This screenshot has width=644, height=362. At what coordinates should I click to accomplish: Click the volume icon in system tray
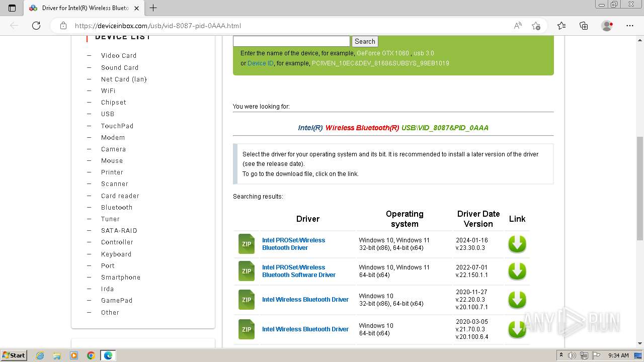tap(572, 355)
